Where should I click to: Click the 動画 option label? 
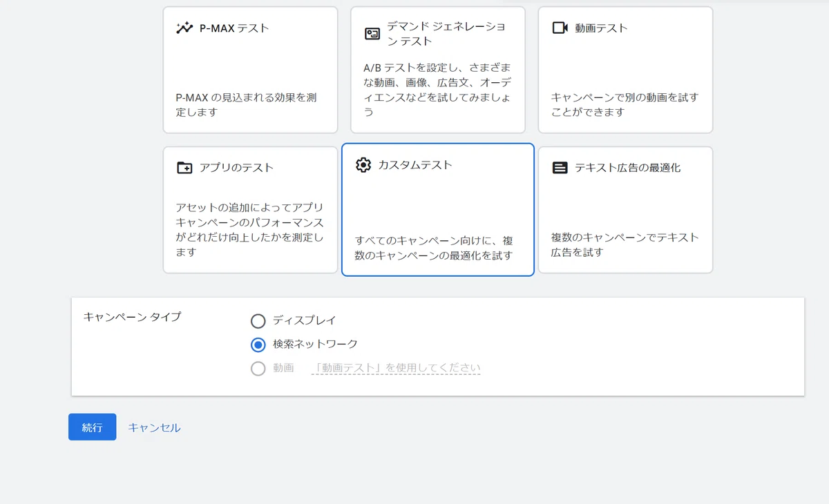[283, 368]
